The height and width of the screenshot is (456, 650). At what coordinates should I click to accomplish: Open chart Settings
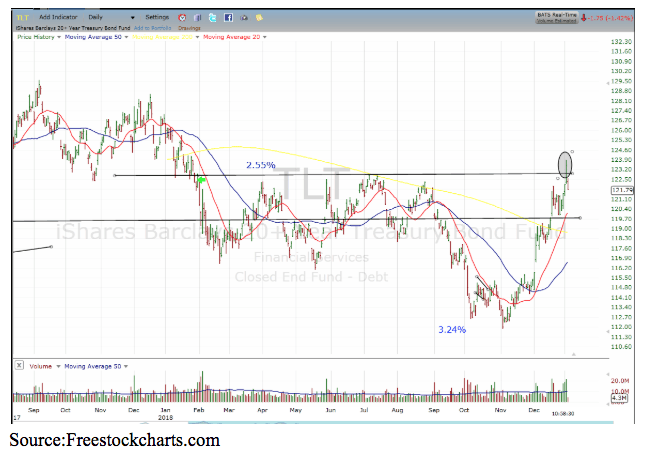pyautogui.click(x=157, y=17)
